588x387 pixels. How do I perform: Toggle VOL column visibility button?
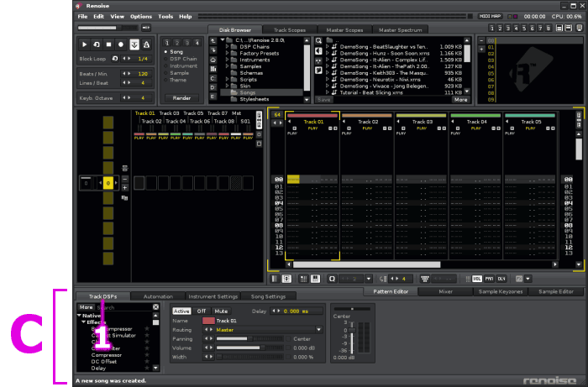(x=477, y=279)
